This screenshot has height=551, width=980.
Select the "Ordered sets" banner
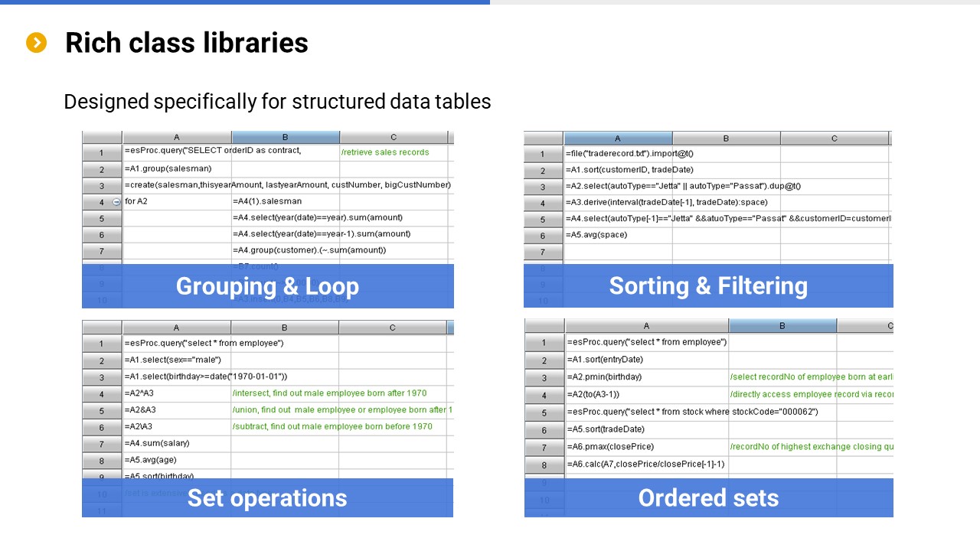click(708, 497)
